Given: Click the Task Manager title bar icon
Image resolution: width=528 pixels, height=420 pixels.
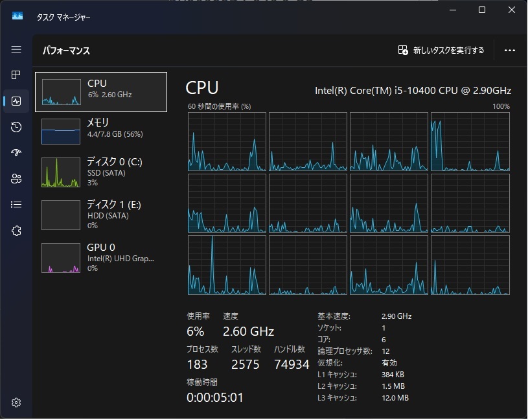Looking at the screenshot, I should coord(17,17).
